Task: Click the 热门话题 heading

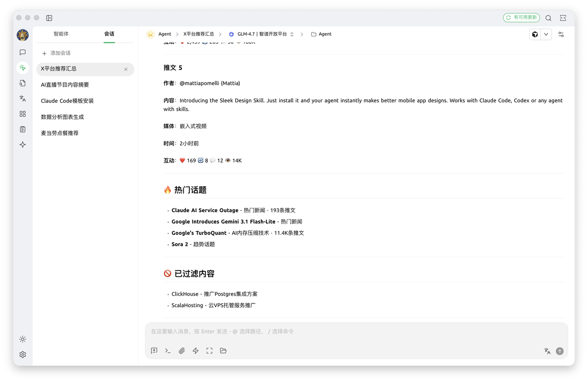Action: click(185, 190)
